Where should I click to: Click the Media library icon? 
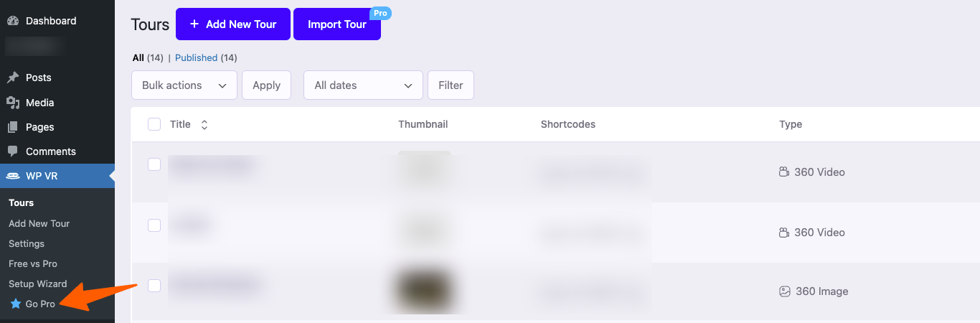pyautogui.click(x=13, y=103)
